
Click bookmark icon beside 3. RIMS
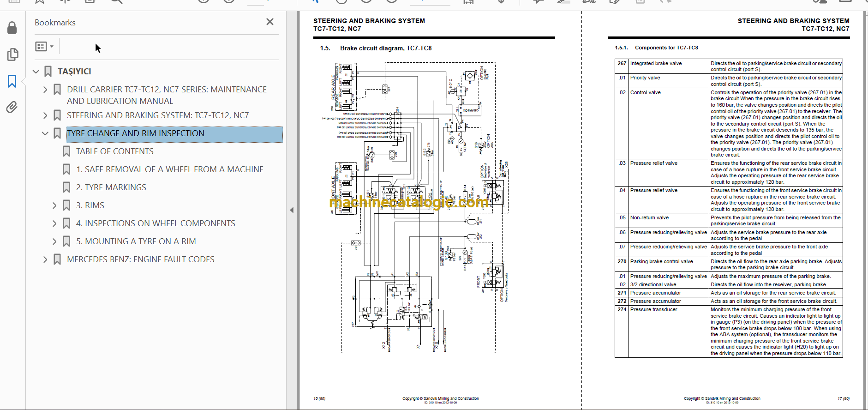coord(66,205)
